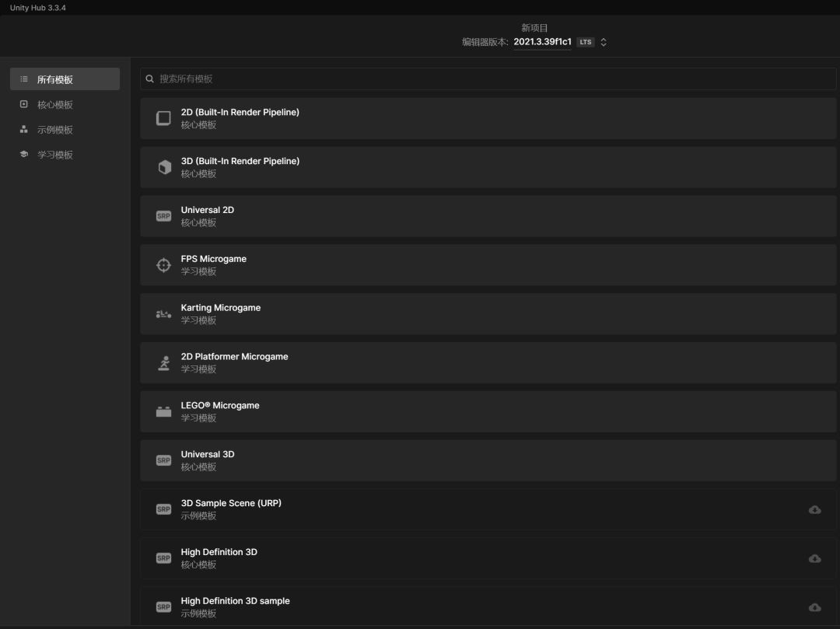Pick the 2D Platformer Microgame template
This screenshot has height=629, width=840.
tap(488, 363)
